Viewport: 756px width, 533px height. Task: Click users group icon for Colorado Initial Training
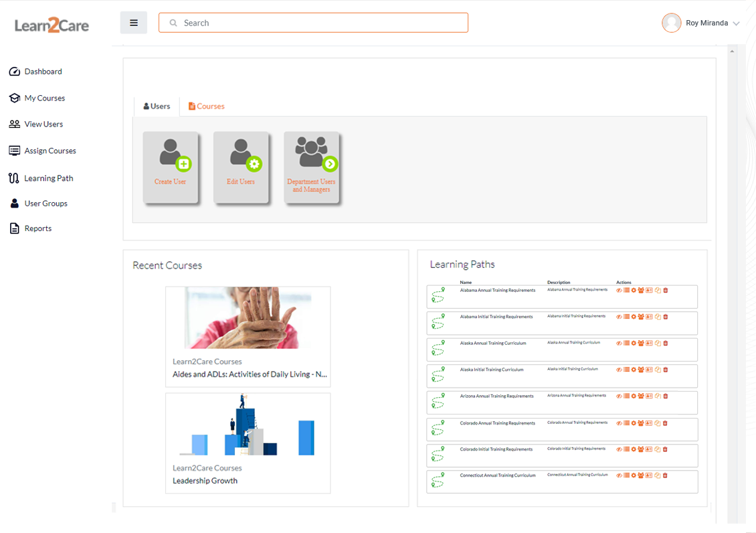click(641, 449)
